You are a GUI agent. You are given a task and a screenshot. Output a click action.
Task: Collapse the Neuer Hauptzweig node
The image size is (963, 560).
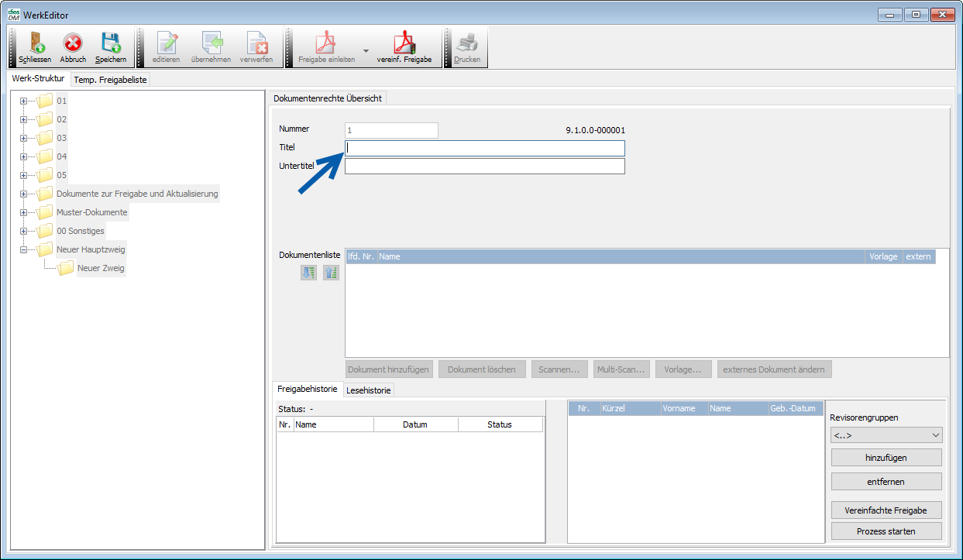tap(23, 249)
